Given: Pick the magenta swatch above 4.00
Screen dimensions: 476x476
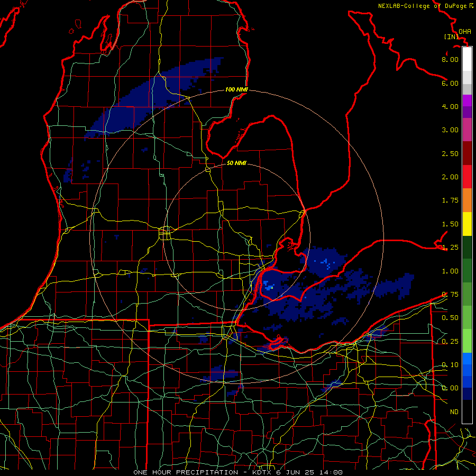Looking at the screenshot, I should click(467, 100).
